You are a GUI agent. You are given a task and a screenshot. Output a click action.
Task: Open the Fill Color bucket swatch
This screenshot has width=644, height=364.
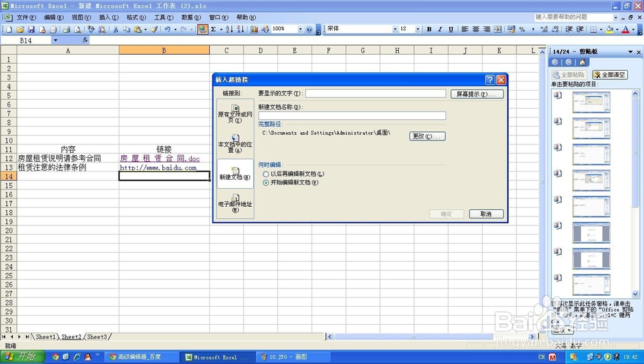(610, 29)
